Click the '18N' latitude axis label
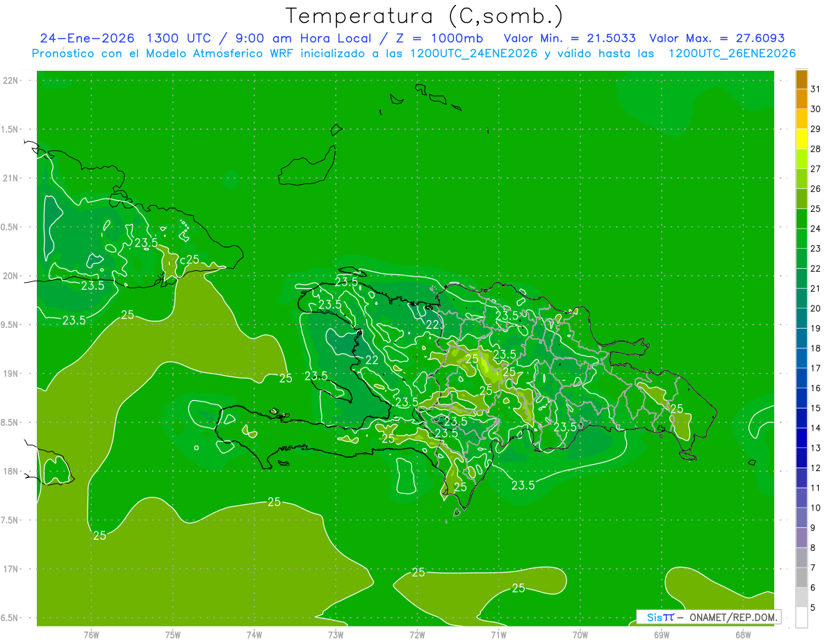This screenshot has height=644, width=834. (10, 472)
